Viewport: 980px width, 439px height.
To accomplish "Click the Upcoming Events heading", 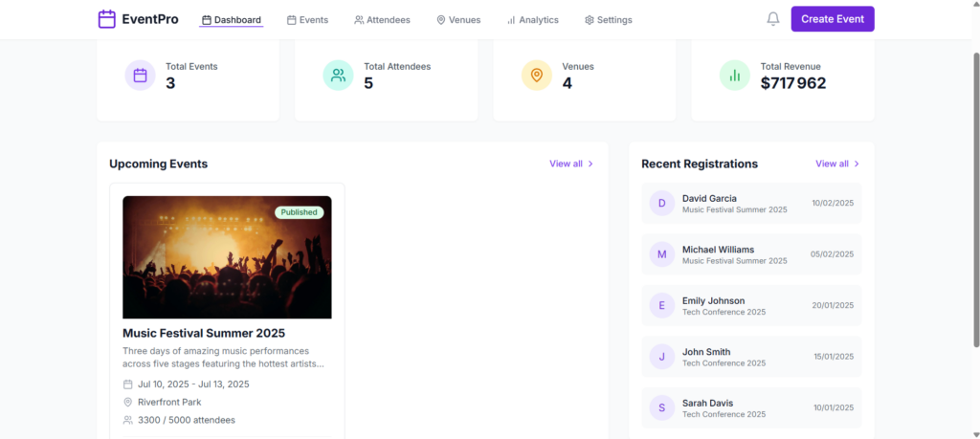I will pyautogui.click(x=158, y=164).
